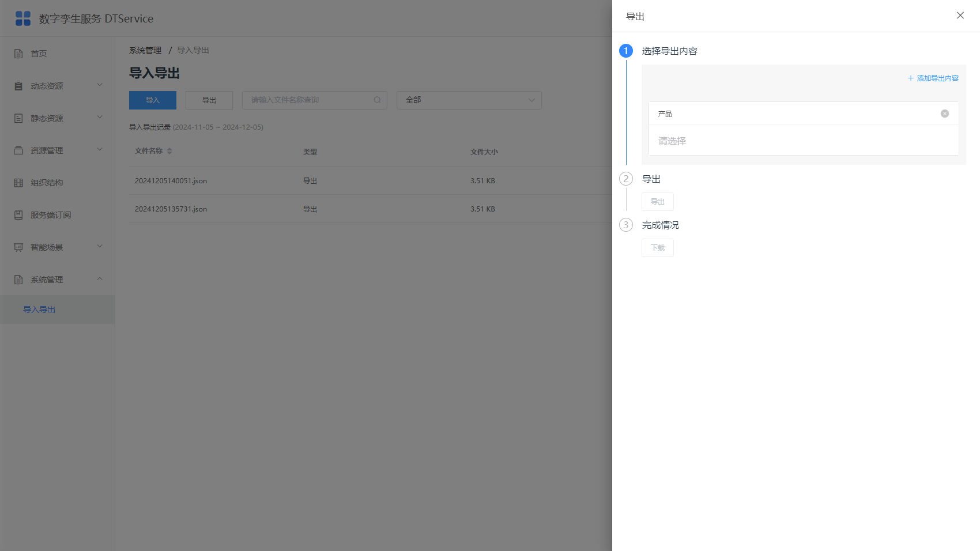
Task: Focus the file name search field
Action: [315, 100]
